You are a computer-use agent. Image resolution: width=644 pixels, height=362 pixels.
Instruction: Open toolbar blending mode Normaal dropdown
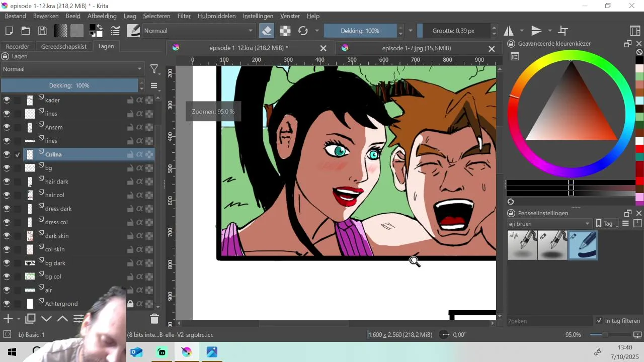click(x=199, y=31)
